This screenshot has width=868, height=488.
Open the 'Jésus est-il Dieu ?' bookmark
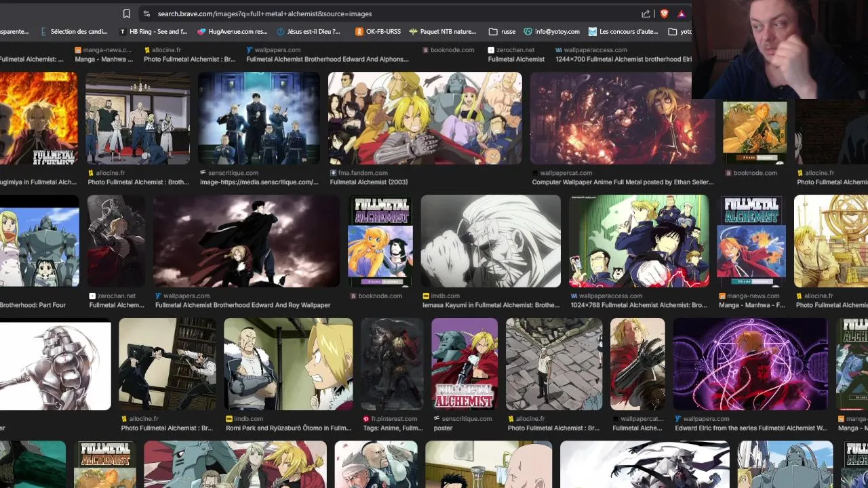point(309,31)
